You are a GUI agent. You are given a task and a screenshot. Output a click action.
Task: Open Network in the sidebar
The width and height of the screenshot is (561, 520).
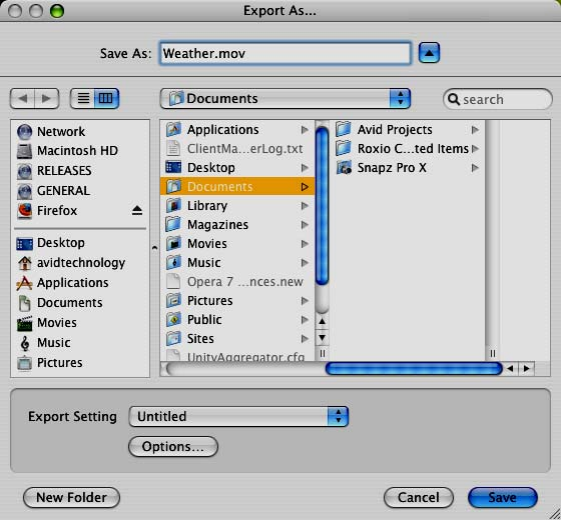pos(51,132)
